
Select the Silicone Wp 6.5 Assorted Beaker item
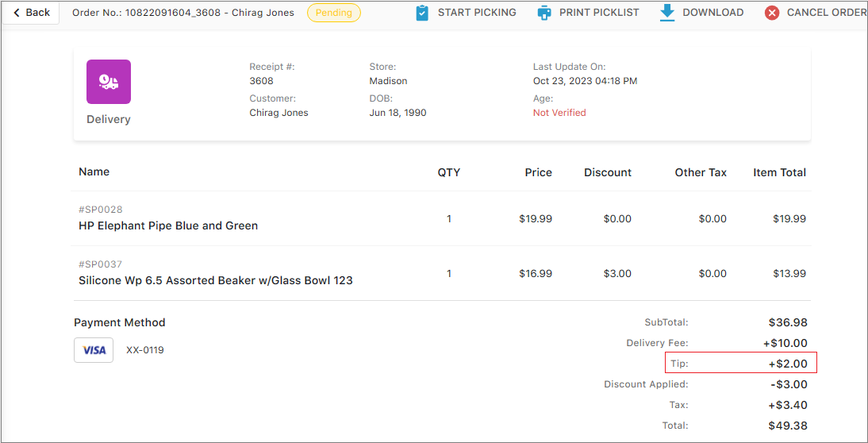click(216, 280)
